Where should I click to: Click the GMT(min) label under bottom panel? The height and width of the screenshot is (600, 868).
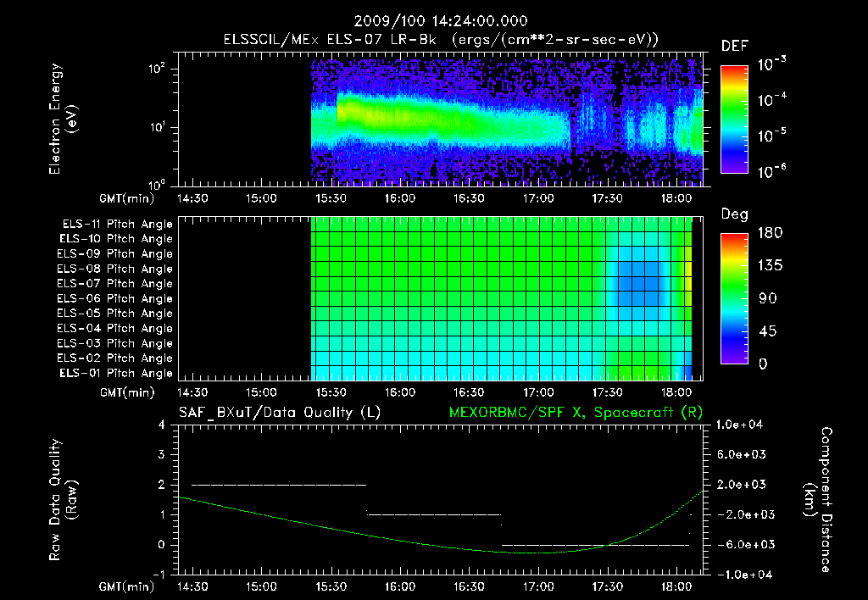click(127, 586)
